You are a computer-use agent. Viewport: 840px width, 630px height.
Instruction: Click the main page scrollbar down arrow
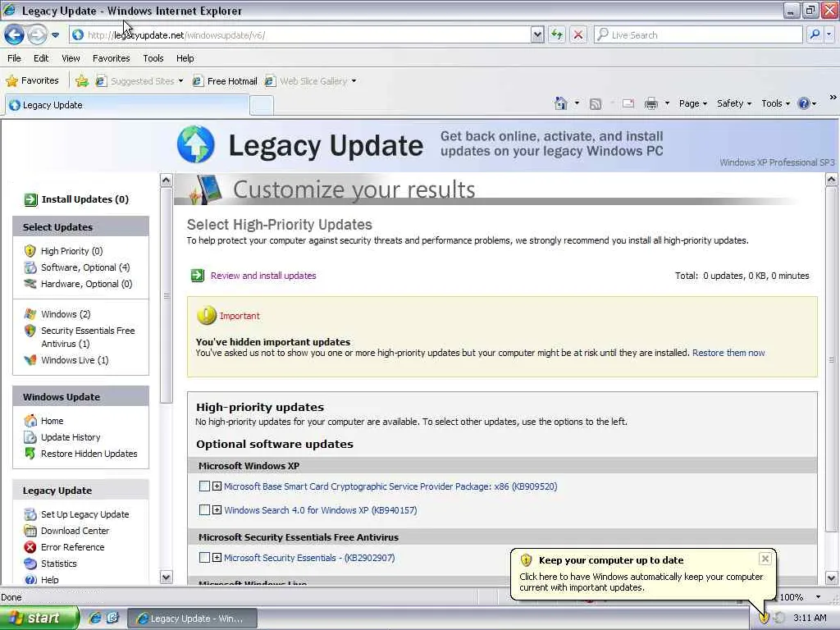click(832, 577)
